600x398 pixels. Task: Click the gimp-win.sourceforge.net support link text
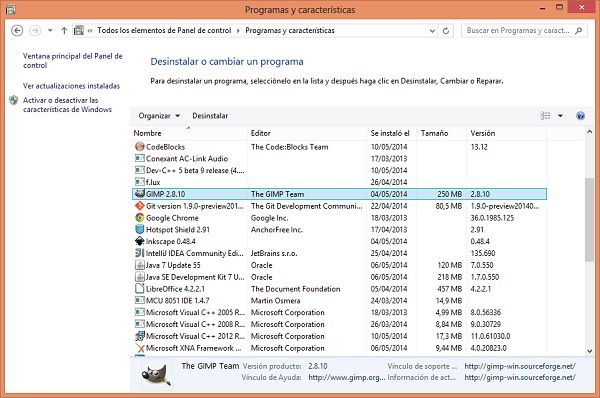click(x=520, y=366)
